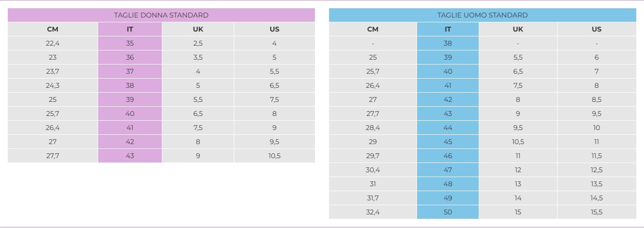Click the UK column header in women's table

(197, 29)
